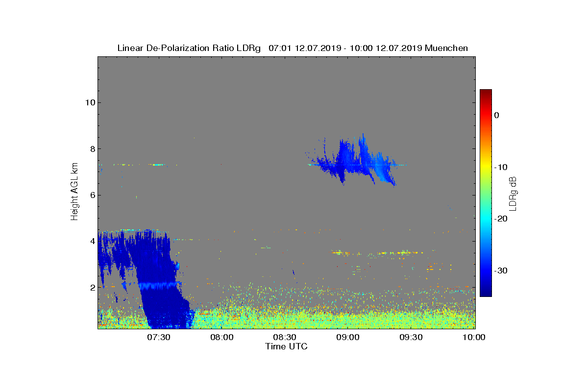Screen dimensions: 588x392
Task: Click the colorbar tick label -10
Action: pos(501,167)
